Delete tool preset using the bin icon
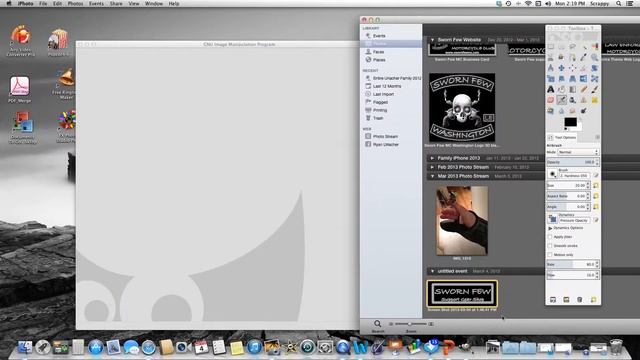Screen dimensions: 640x360 [x=579, y=300]
